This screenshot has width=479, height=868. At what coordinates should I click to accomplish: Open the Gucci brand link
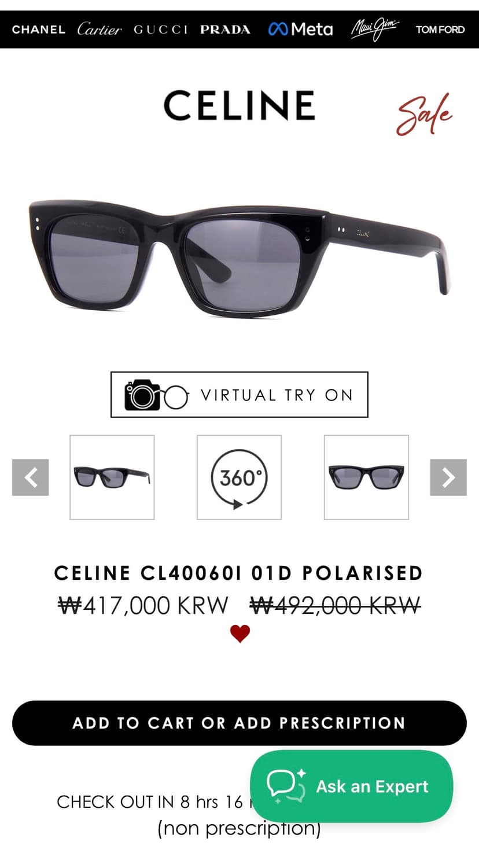tap(160, 30)
